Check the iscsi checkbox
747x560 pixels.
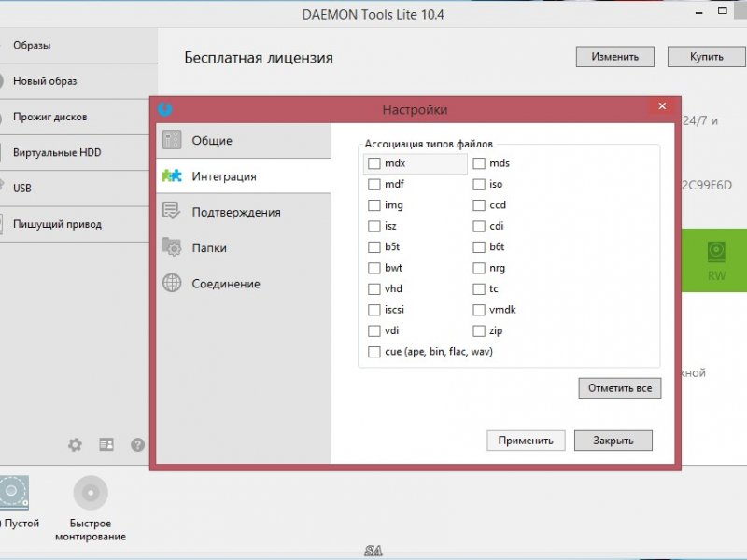(x=374, y=310)
